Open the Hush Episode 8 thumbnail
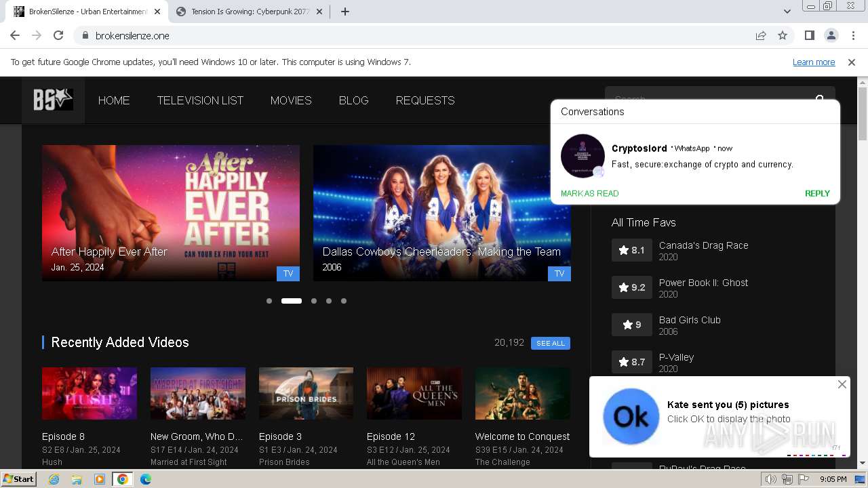 click(x=90, y=394)
